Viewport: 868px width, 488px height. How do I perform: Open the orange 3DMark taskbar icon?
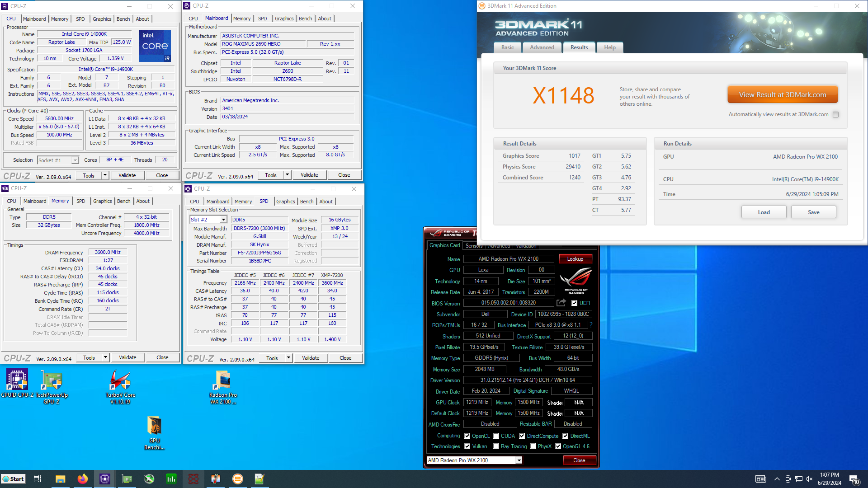point(238,479)
